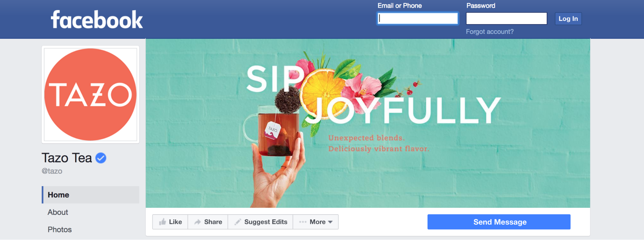Open the About section
The width and height of the screenshot is (644, 240).
tap(58, 212)
